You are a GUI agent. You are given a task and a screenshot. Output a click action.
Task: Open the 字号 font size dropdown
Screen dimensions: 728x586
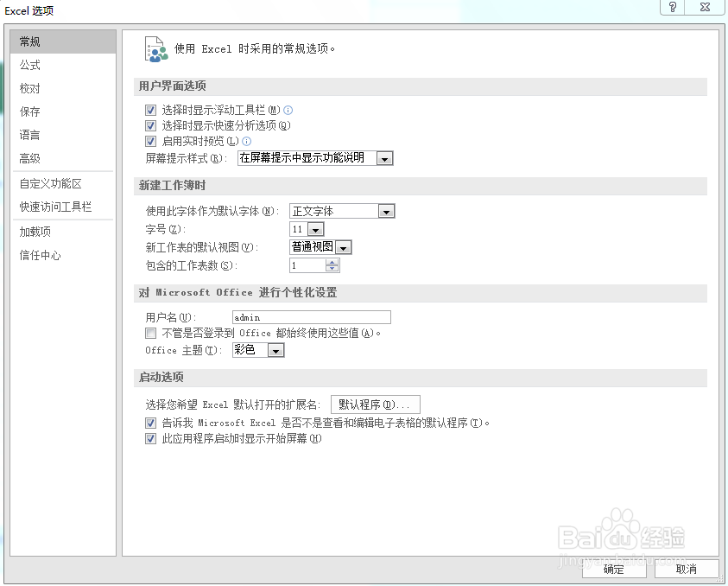pyautogui.click(x=315, y=229)
